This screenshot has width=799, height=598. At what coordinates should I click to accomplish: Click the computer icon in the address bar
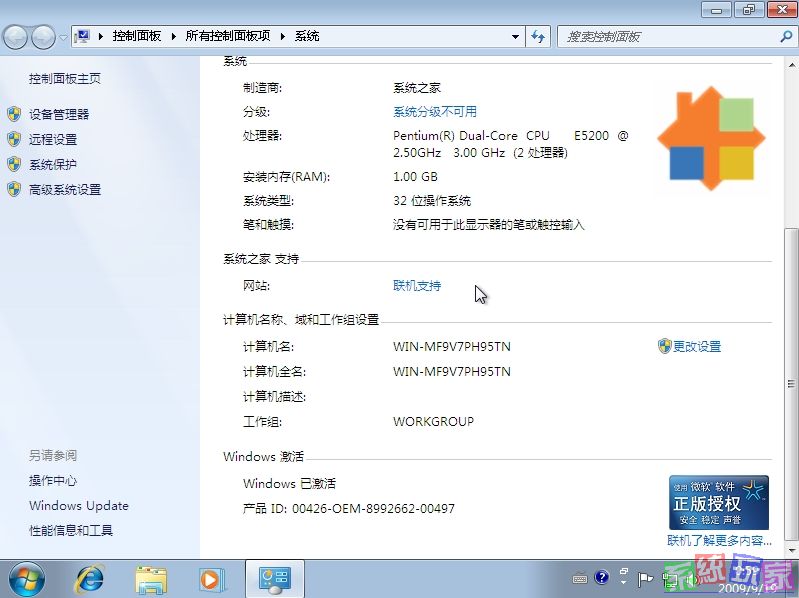tap(82, 36)
